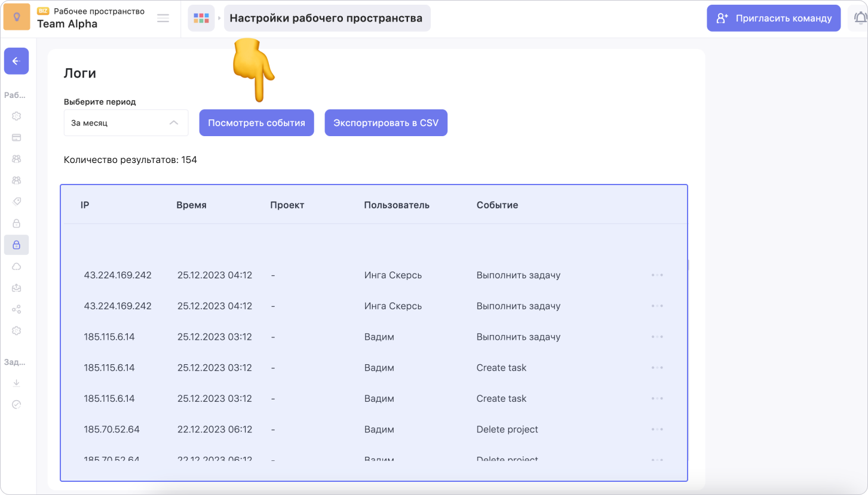Click Посмотреть события button
This screenshot has height=495, width=868.
(256, 122)
